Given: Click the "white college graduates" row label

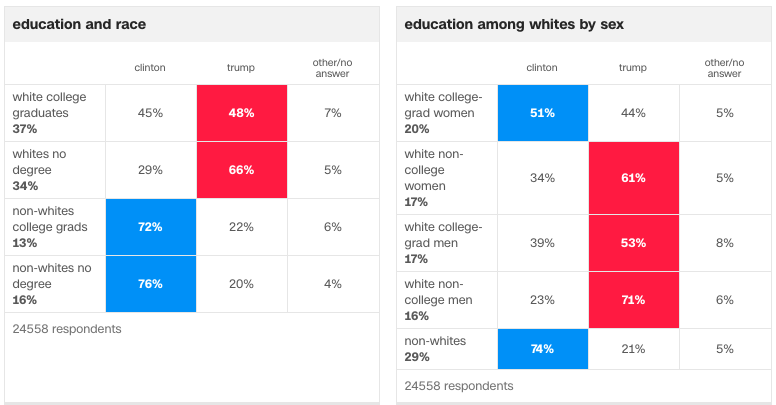Looking at the screenshot, I should coord(50,105).
